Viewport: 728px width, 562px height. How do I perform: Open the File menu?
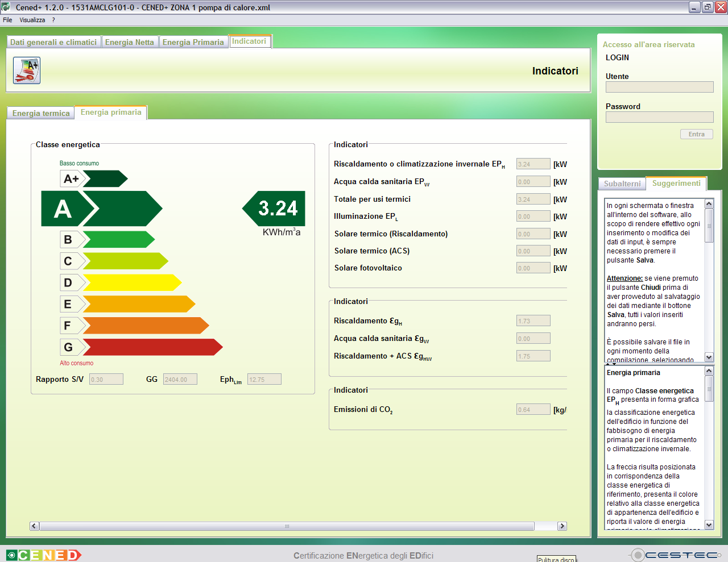pyautogui.click(x=7, y=20)
